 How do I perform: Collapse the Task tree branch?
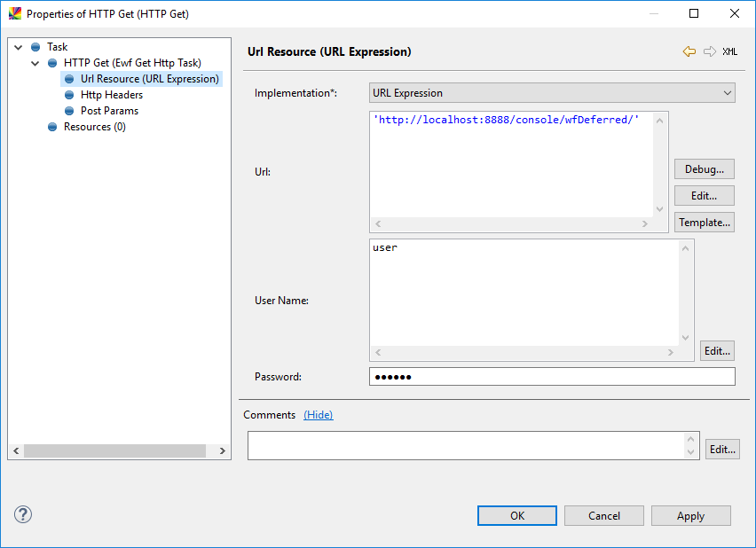pyautogui.click(x=18, y=46)
